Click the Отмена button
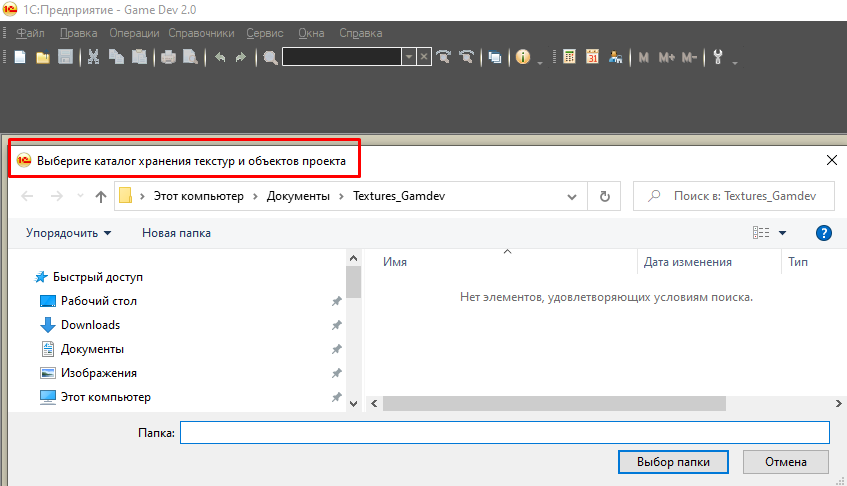Image resolution: width=847 pixels, height=486 pixels. click(x=785, y=462)
